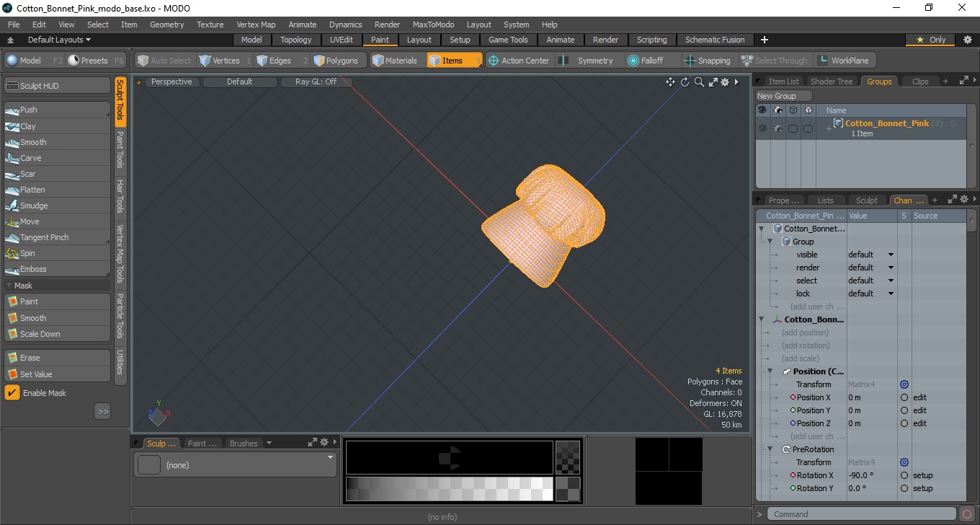
Task: Toggle Snapping on or off
Action: pyautogui.click(x=708, y=61)
